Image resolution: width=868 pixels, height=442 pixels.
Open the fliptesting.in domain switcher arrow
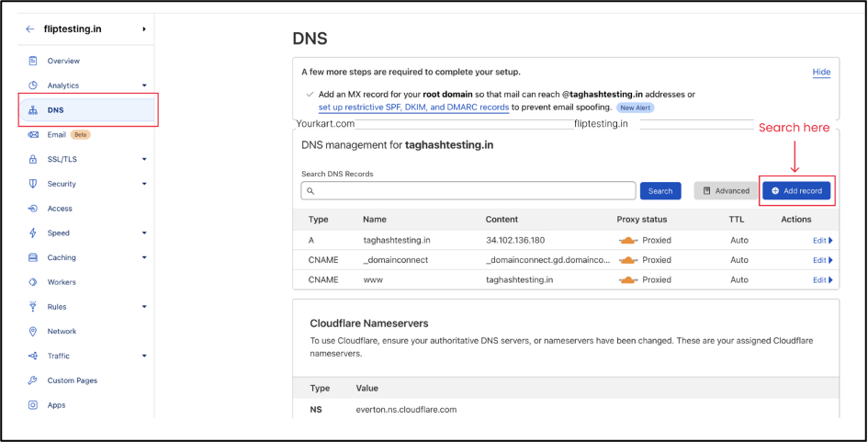(144, 28)
